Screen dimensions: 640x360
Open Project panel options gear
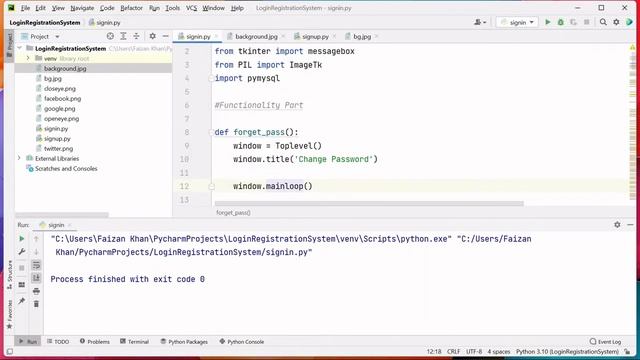[152, 36]
